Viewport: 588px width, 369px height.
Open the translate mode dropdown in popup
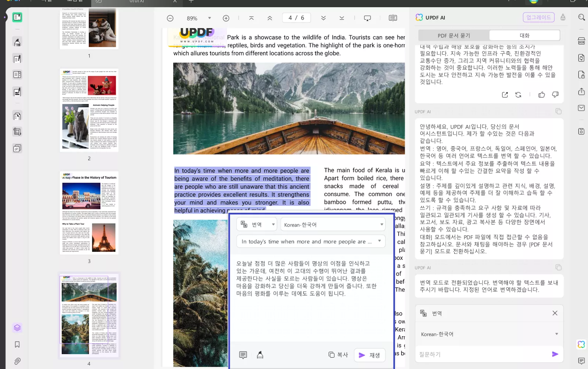pyautogui.click(x=257, y=225)
